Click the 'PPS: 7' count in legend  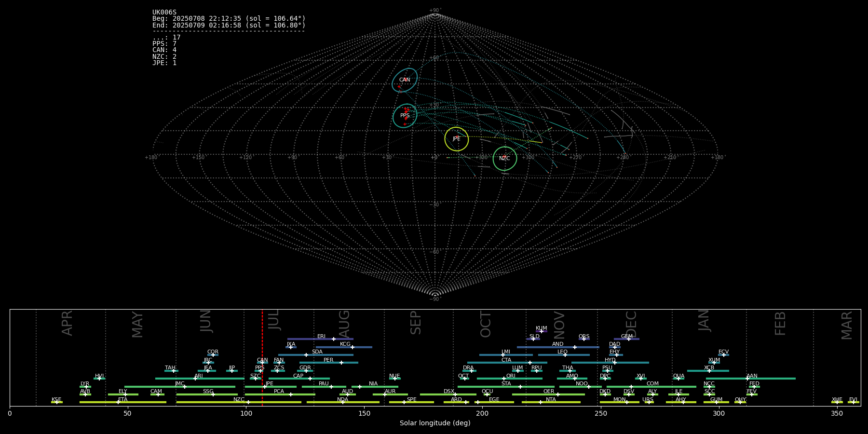tap(164, 44)
